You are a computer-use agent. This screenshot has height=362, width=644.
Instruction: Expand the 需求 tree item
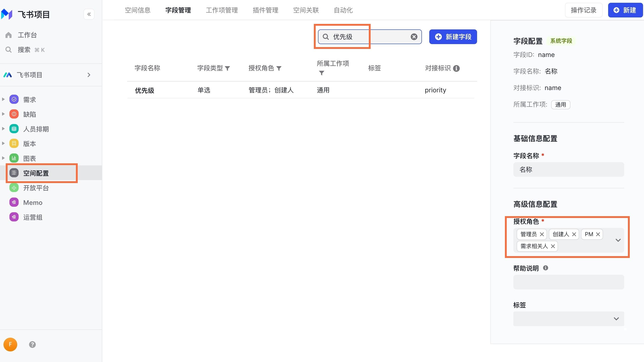point(3,99)
